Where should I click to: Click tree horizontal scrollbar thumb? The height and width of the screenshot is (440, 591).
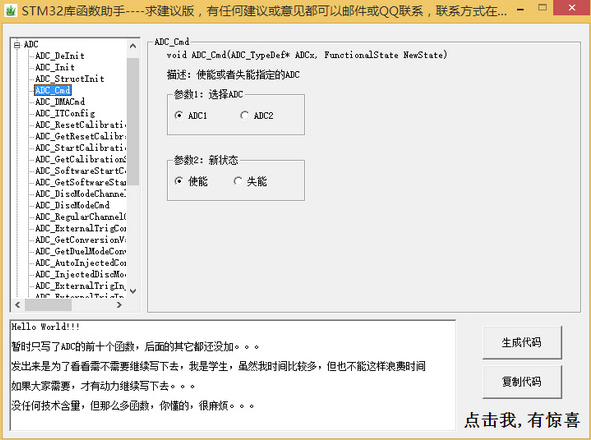click(48, 305)
